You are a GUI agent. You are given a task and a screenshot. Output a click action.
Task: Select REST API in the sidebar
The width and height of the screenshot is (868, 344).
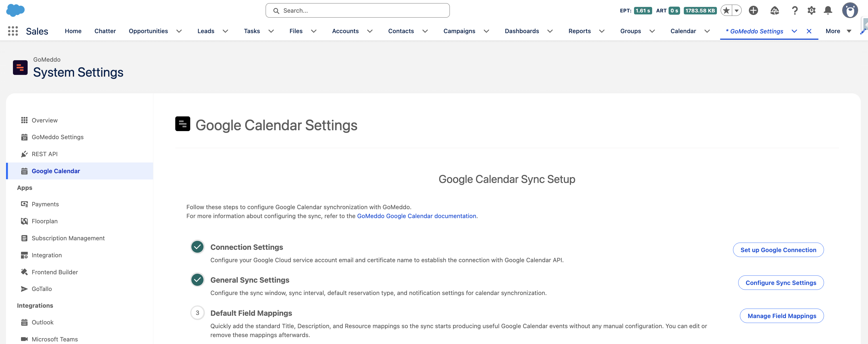79,154
